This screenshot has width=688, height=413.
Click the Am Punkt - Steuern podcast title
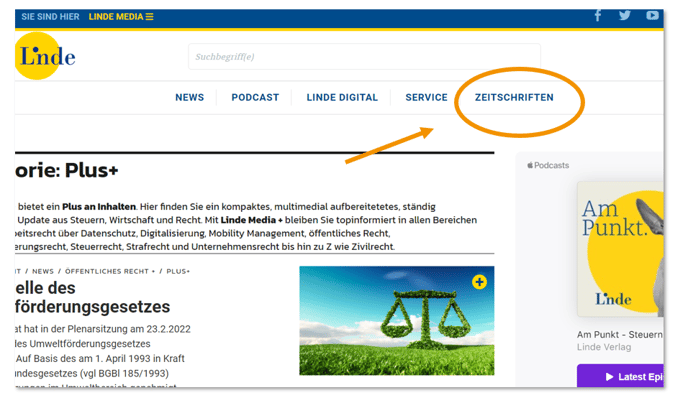tap(620, 334)
